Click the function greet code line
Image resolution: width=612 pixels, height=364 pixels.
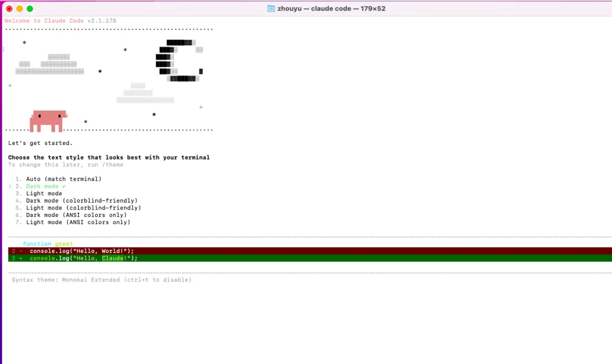[48, 243]
